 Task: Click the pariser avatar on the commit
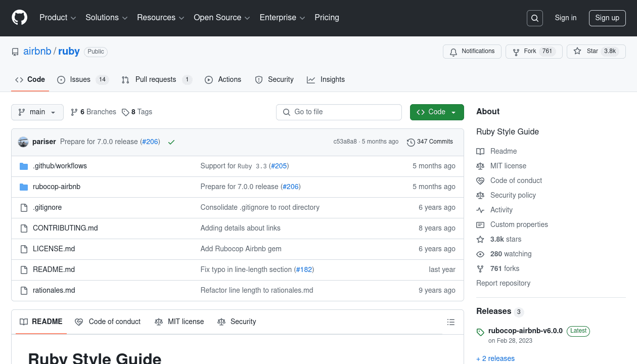click(x=23, y=142)
